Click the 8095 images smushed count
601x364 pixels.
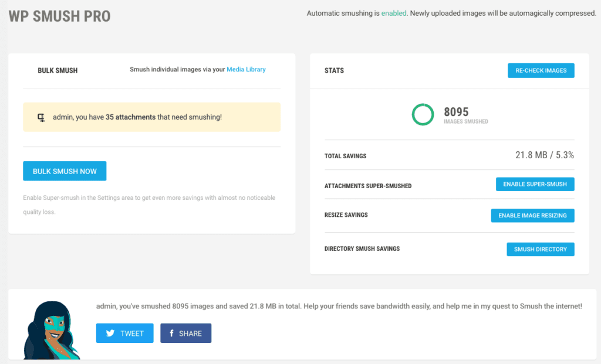coord(456,112)
